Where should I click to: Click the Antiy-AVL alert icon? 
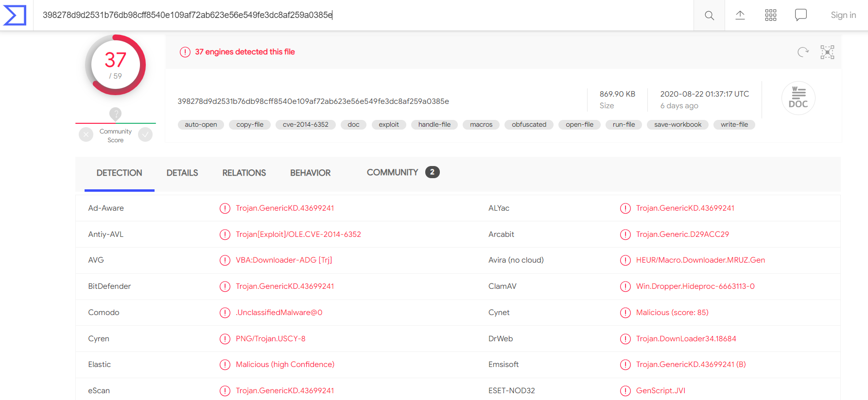(225, 234)
